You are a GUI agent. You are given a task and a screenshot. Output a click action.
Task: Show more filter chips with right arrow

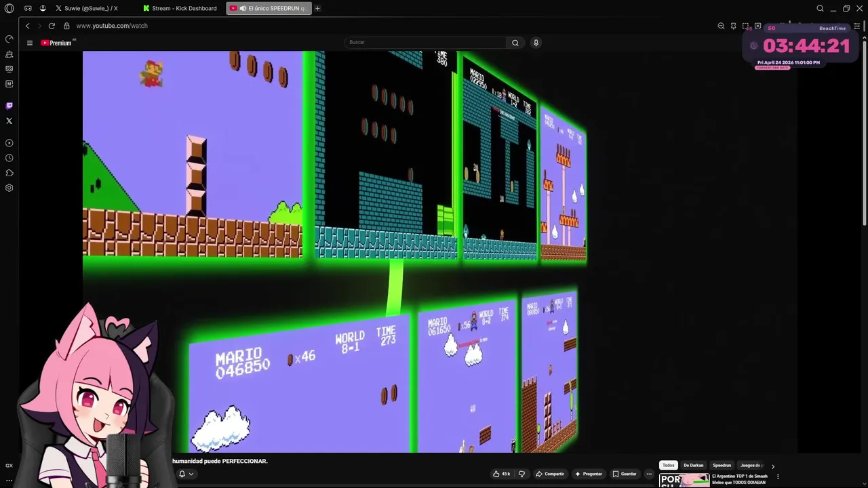pos(772,466)
